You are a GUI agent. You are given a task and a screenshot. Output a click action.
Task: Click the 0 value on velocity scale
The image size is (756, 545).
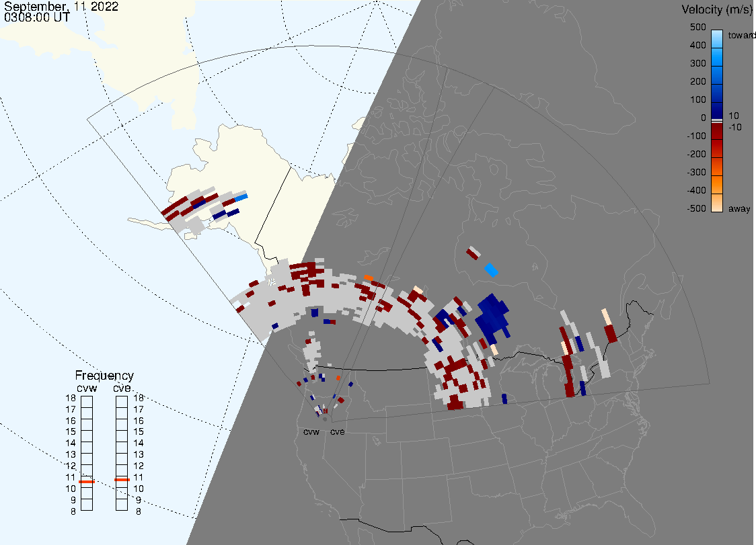[704, 118]
